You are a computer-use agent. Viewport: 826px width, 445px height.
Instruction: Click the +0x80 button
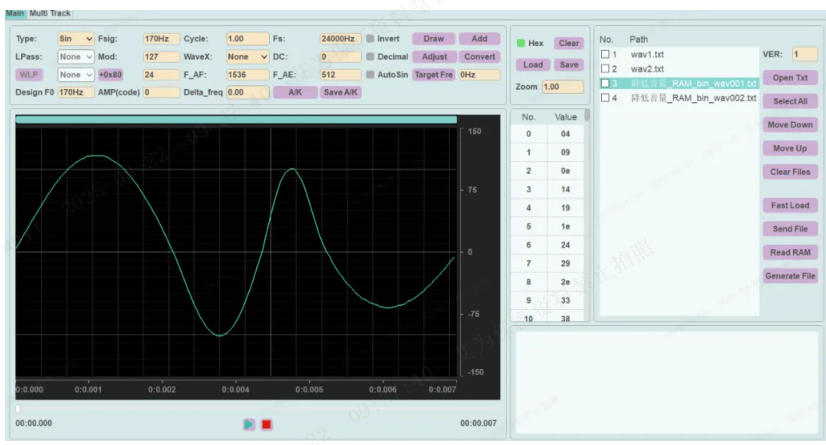(110, 75)
